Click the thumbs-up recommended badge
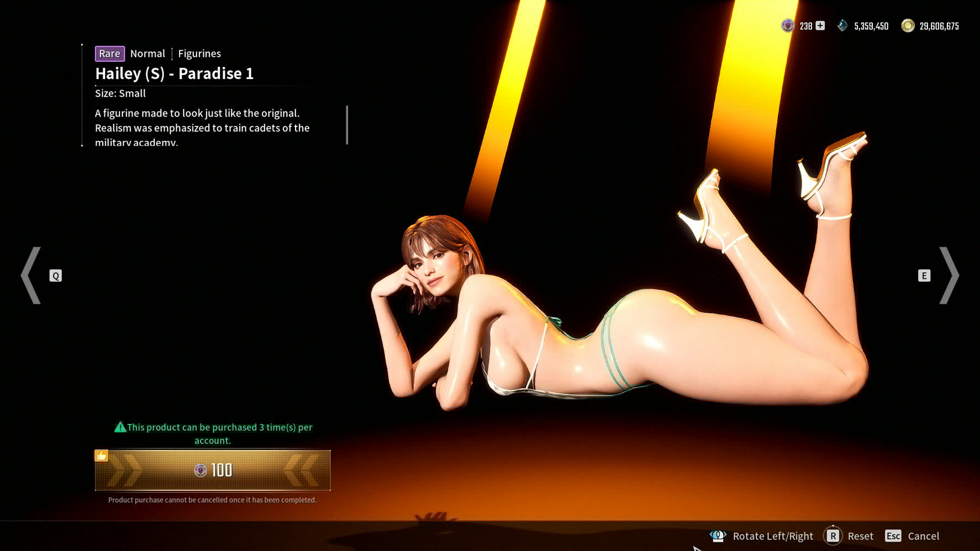 [101, 455]
